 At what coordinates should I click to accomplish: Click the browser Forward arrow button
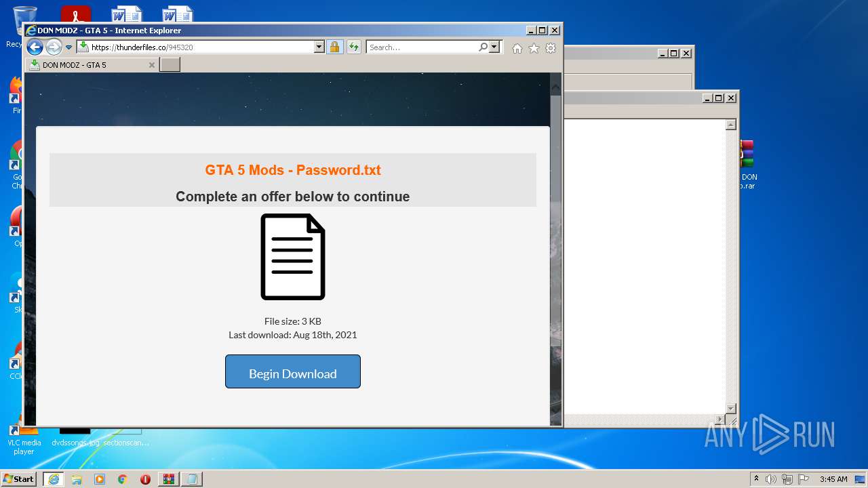(54, 47)
